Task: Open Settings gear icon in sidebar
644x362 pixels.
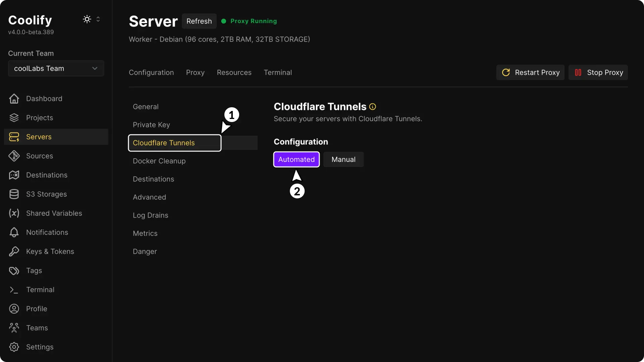Action: pos(14,347)
